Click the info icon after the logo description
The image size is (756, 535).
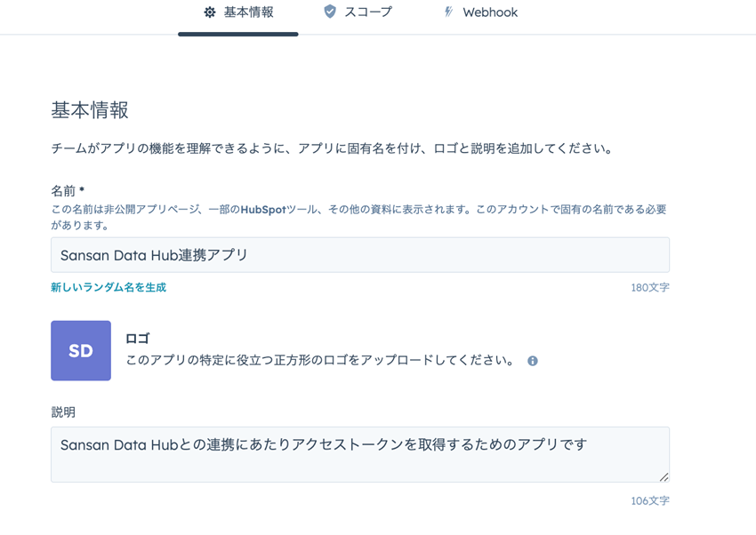click(532, 361)
